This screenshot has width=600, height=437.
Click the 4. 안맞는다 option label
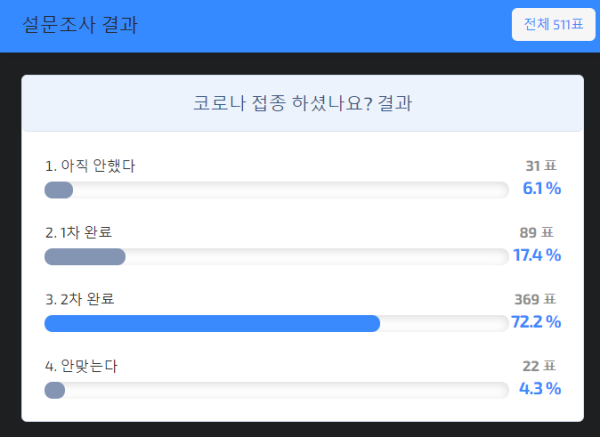81,366
